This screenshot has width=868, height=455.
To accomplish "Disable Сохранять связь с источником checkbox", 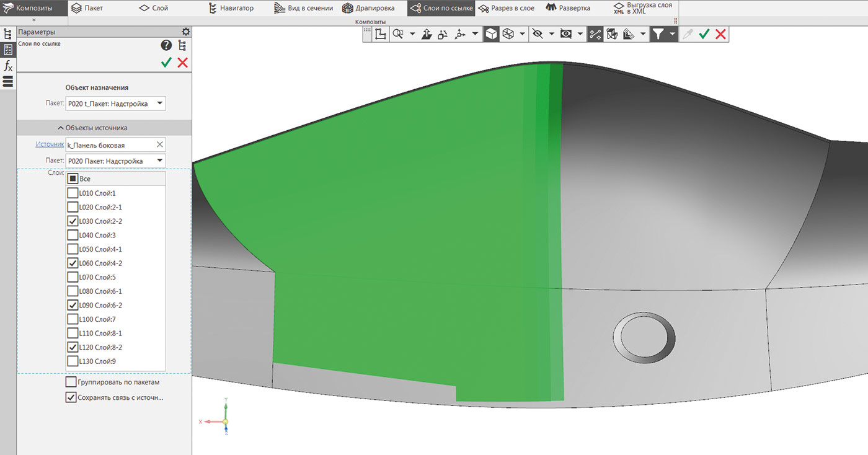I will (x=71, y=397).
